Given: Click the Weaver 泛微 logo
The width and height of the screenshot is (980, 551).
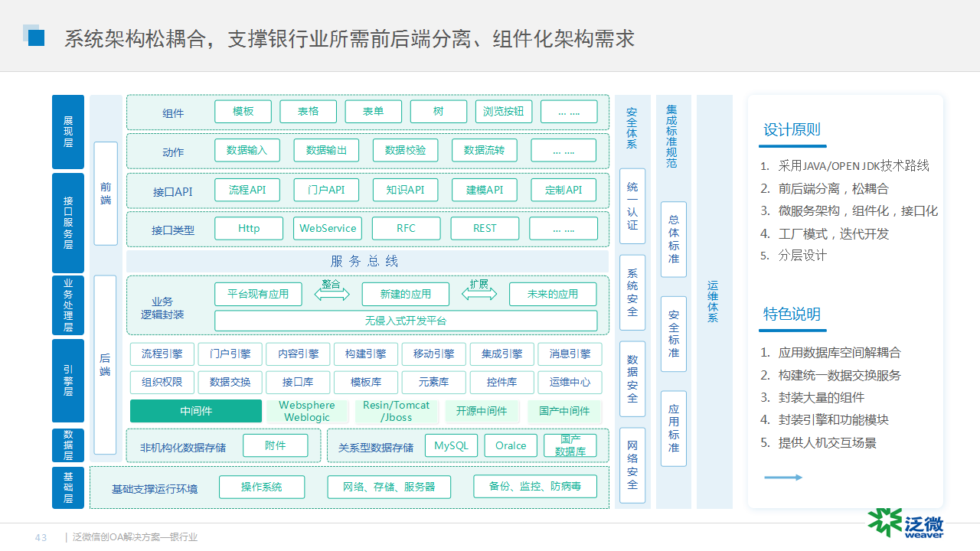Looking at the screenshot, I should 906,523.
